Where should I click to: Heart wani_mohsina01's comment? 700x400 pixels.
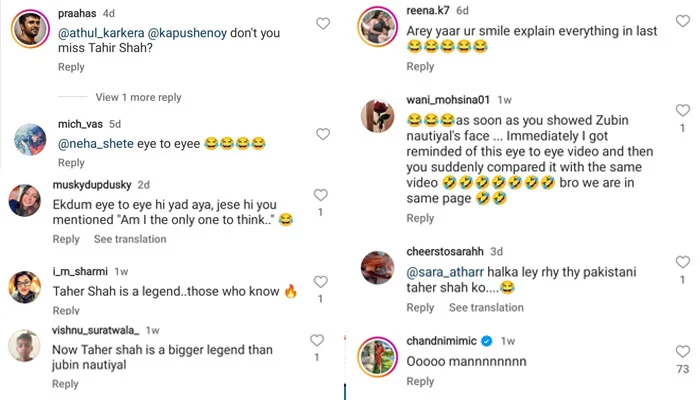point(682,110)
